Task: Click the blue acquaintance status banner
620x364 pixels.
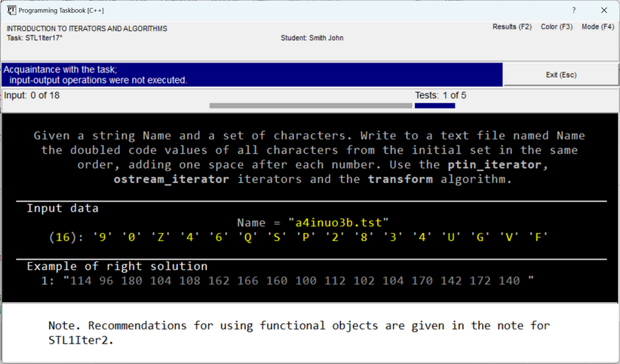Action: tap(252, 75)
